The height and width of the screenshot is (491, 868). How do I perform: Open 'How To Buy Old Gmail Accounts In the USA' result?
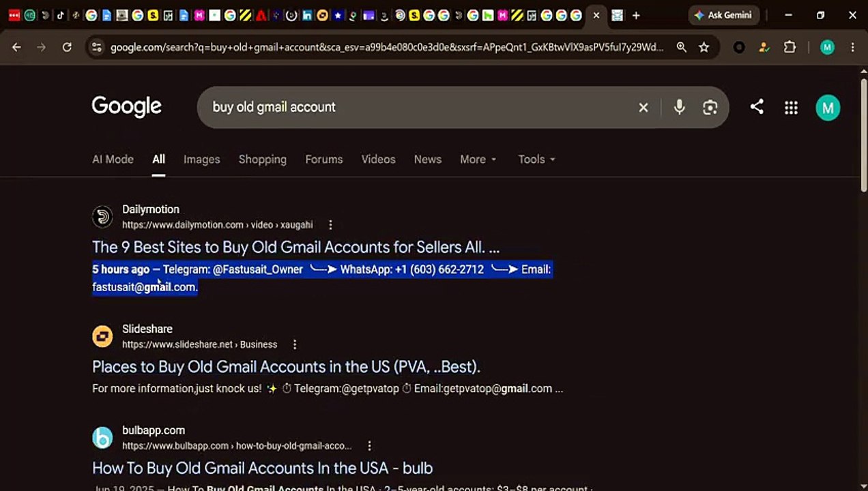pyautogui.click(x=262, y=468)
